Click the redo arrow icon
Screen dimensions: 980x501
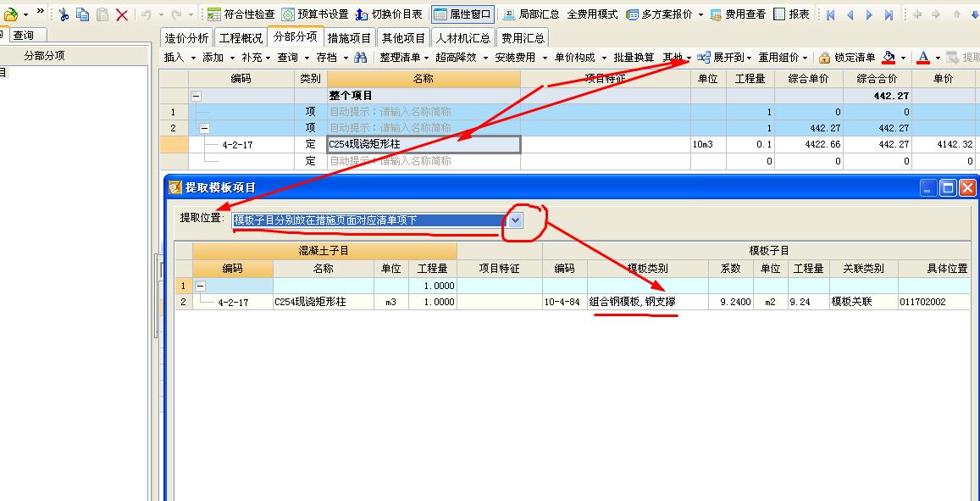tap(177, 14)
